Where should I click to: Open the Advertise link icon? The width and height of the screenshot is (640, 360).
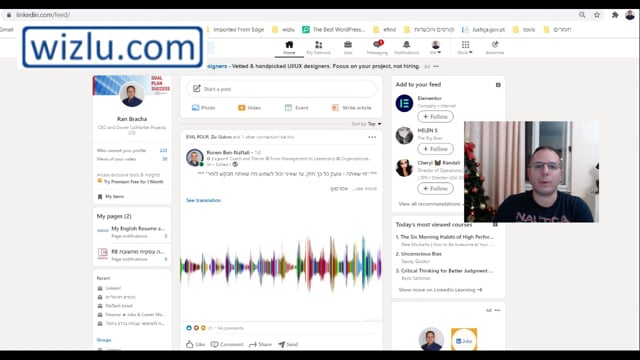[495, 48]
